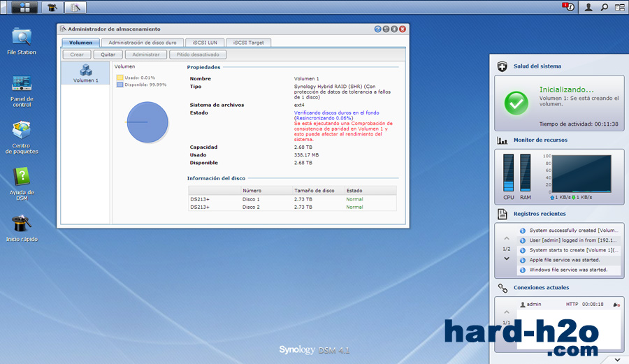
Task: Switch to the Volumen tab
Action: (x=80, y=43)
